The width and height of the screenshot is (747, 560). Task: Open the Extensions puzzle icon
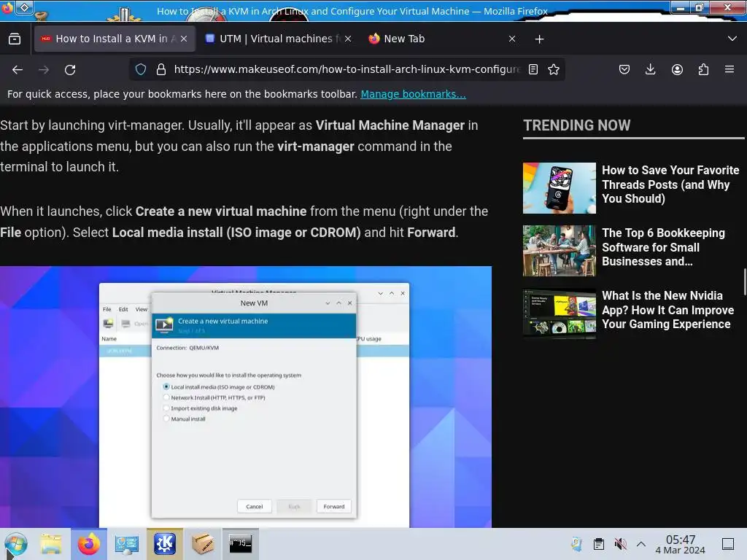tap(703, 69)
